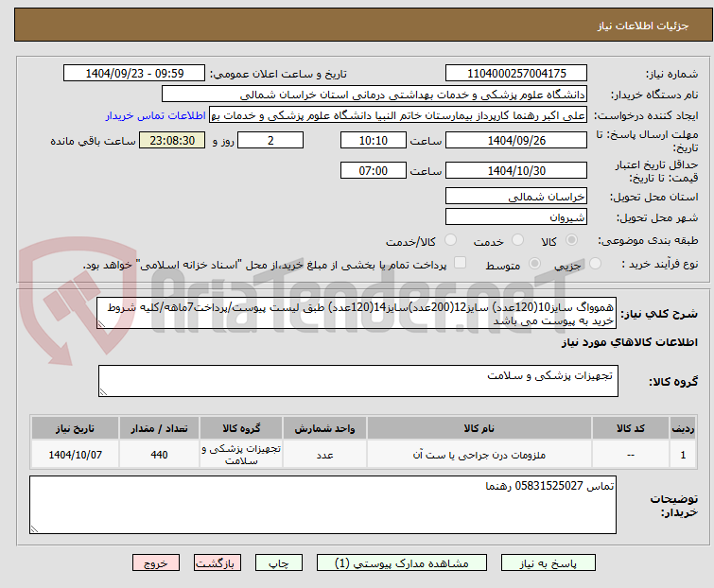The width and height of the screenshot is (714, 588).
Task: Click the table cell تجهیزات پزشکی و سلامت
Action: [x=241, y=454]
